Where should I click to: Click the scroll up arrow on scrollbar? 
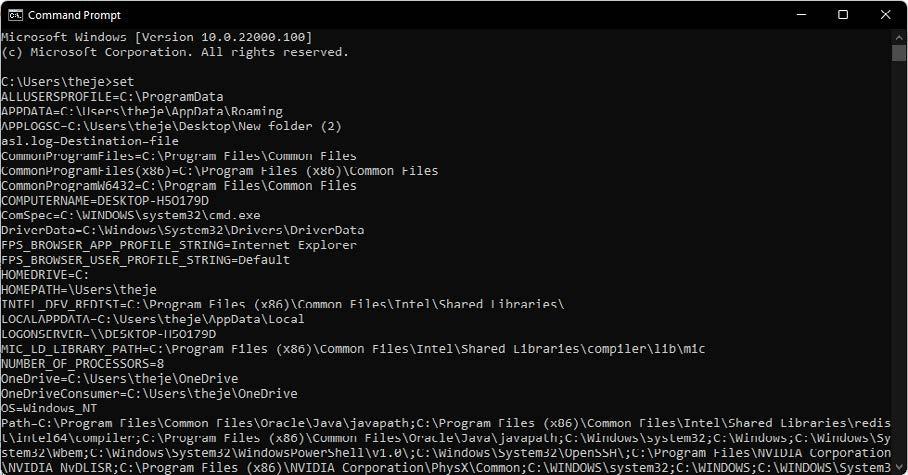899,36
